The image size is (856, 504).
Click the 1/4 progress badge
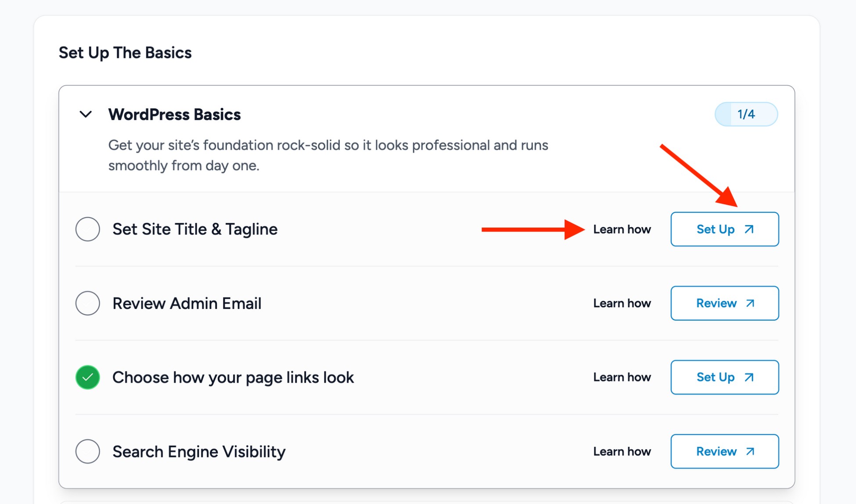point(746,114)
